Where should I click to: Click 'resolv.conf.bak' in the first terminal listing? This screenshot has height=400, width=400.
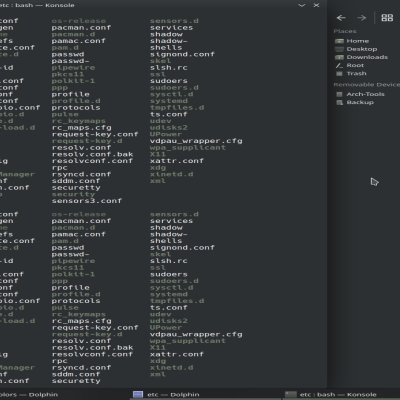(92, 154)
